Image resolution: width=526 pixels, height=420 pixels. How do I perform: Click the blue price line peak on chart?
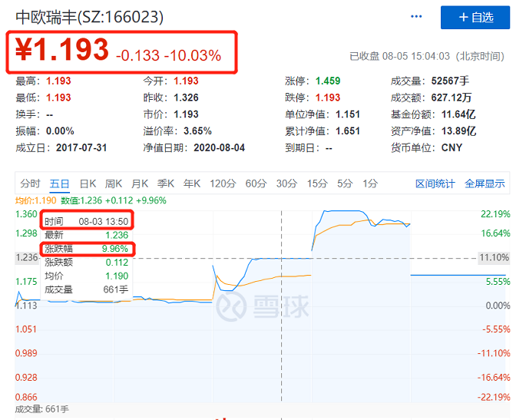point(342,210)
